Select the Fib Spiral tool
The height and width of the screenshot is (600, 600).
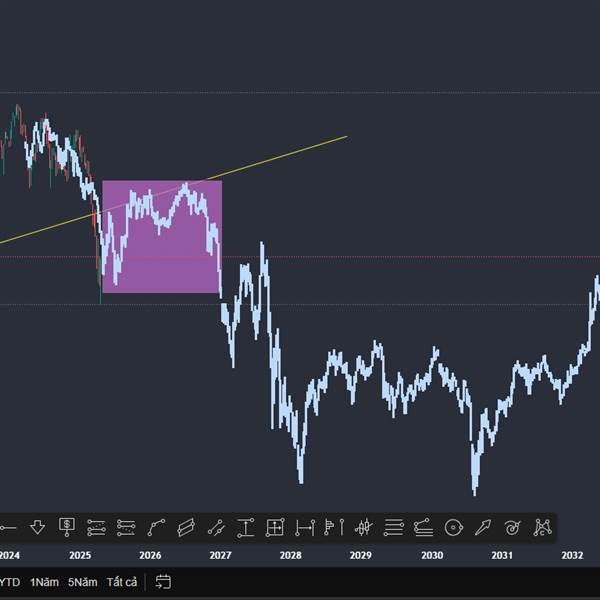tap(513, 528)
